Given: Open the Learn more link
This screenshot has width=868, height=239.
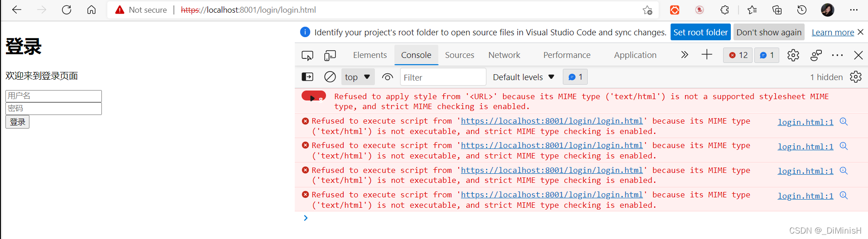Looking at the screenshot, I should (x=833, y=32).
